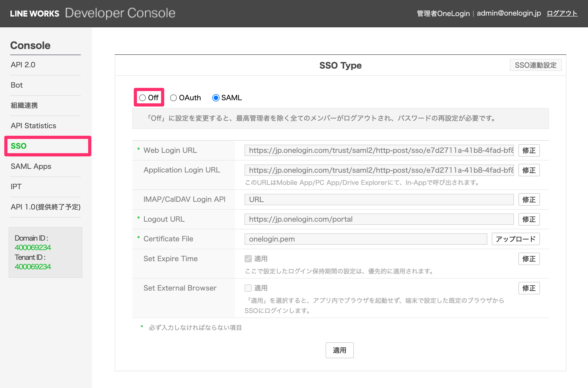Click the SSO連動設定 button

tap(536, 65)
